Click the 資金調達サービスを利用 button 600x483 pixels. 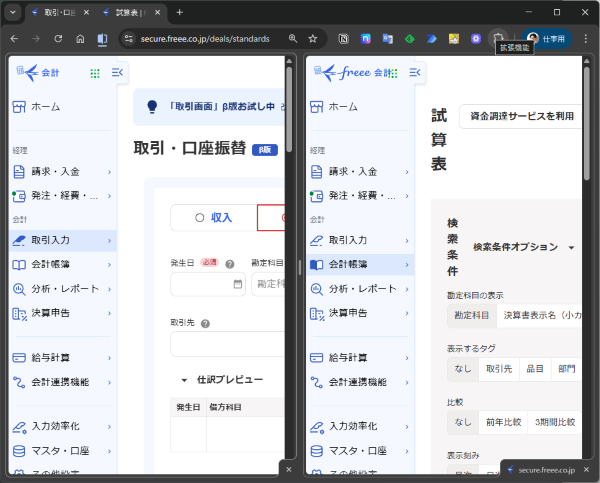click(x=520, y=116)
